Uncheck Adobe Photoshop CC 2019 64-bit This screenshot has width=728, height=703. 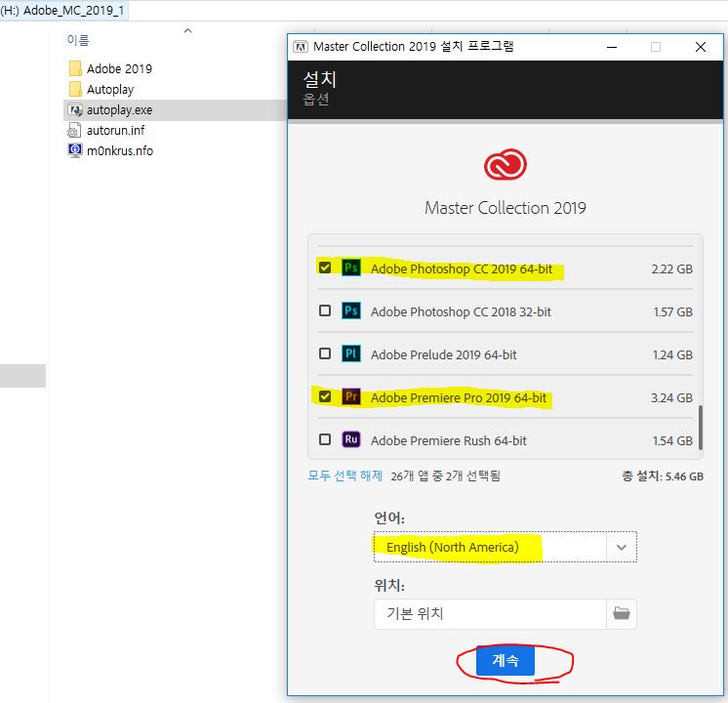pos(325,268)
